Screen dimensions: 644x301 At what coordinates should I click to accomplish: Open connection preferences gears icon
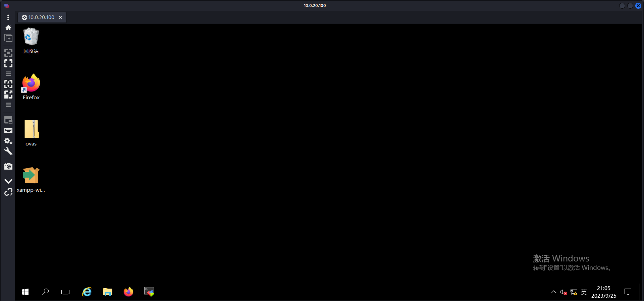coord(8,141)
